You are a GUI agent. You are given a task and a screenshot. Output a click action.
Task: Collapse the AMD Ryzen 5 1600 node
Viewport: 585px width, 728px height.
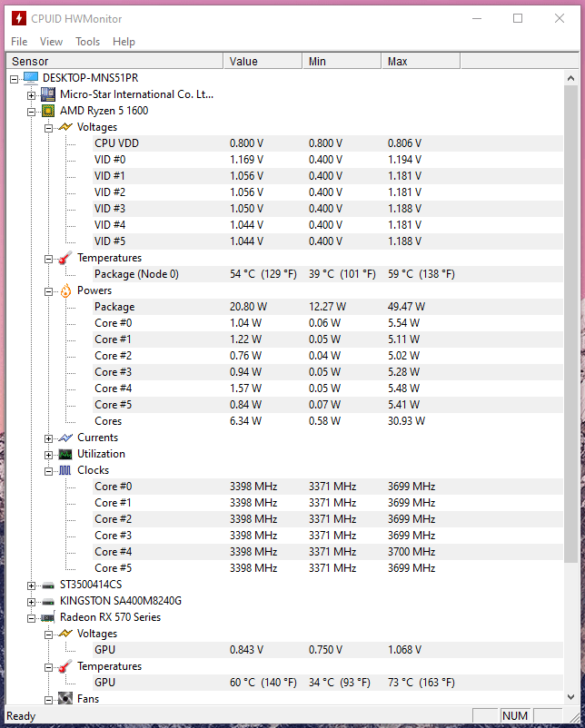point(31,112)
